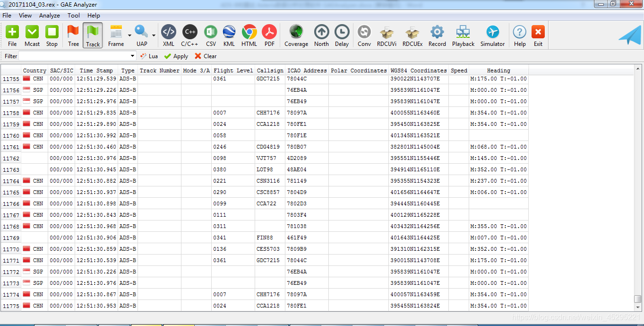Sort by Country column header

[x=34, y=70]
